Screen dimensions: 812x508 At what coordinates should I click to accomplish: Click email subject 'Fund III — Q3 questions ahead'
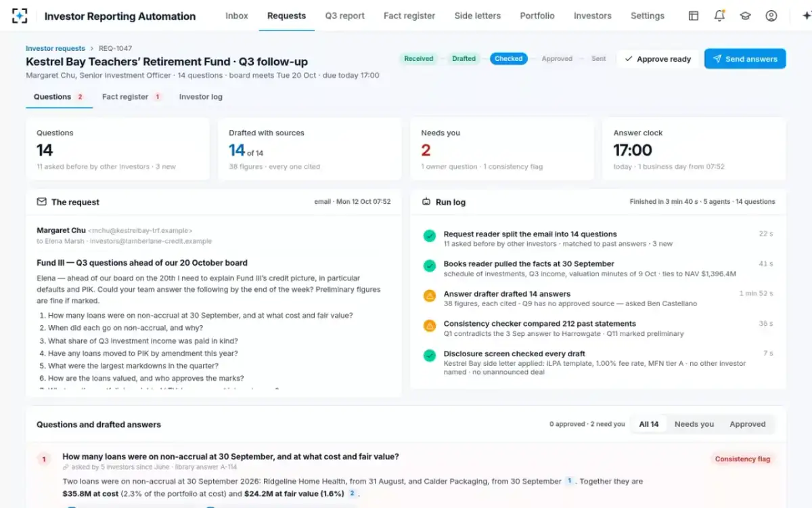click(142, 263)
